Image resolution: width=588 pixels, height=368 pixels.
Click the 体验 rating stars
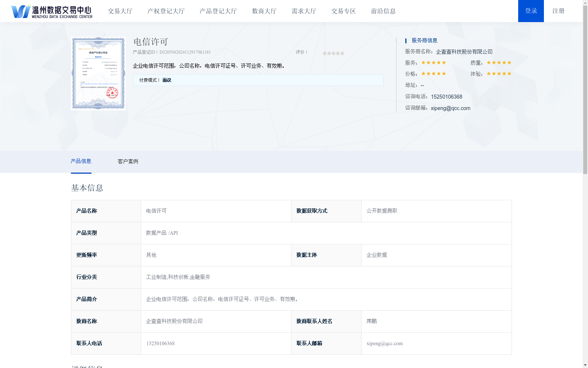point(499,74)
